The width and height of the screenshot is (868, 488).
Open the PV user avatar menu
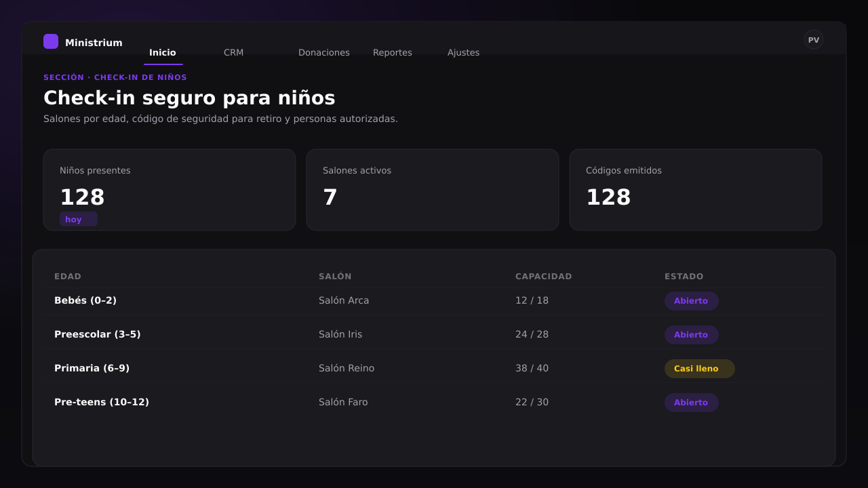tap(814, 39)
